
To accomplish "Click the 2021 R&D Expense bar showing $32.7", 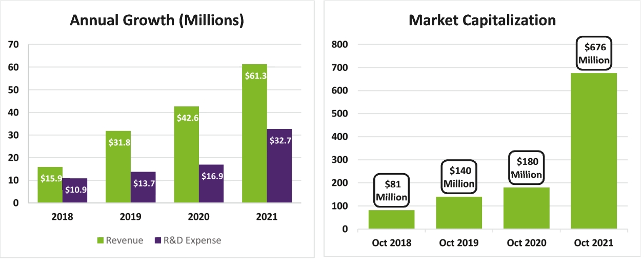I will [x=279, y=166].
